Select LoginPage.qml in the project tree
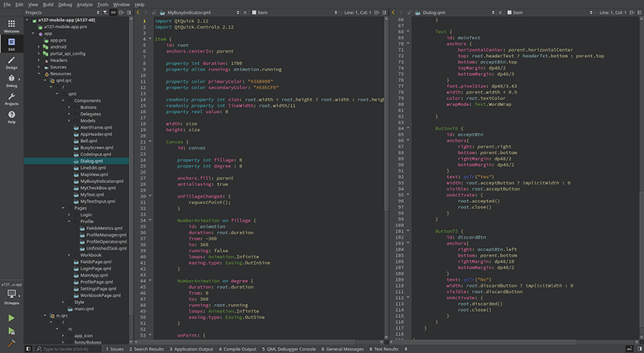 (95, 268)
